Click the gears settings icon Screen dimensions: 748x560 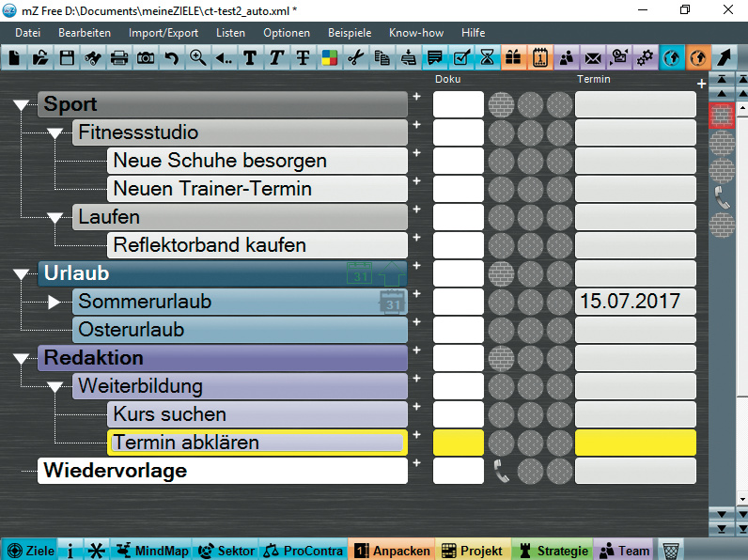point(645,57)
